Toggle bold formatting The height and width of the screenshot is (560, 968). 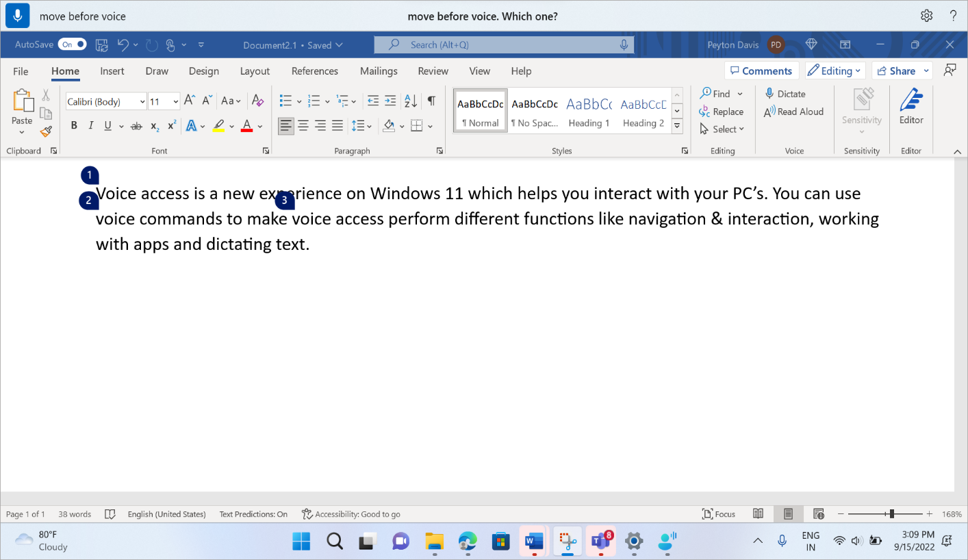click(74, 125)
